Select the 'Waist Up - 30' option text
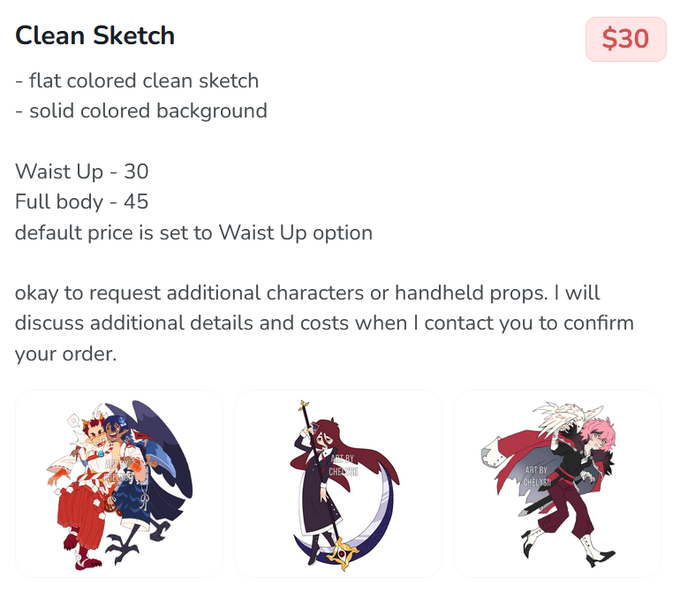The height and width of the screenshot is (593, 680). point(82,171)
